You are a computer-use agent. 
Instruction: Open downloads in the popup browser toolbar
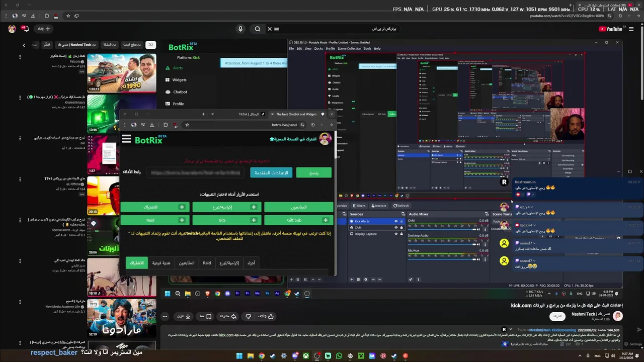(x=152, y=125)
